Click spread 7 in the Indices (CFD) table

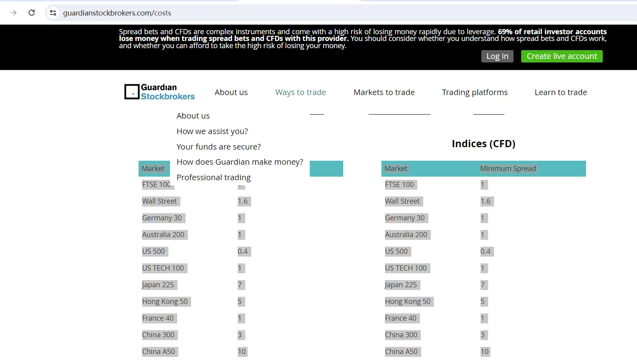tap(483, 285)
